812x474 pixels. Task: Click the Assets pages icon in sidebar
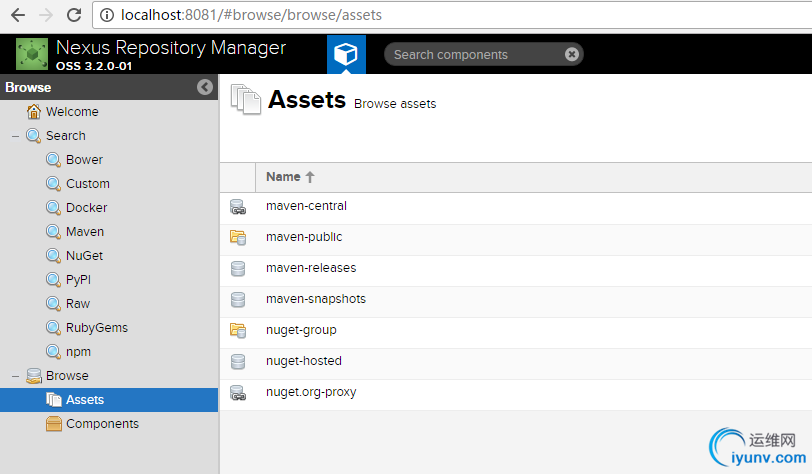53,399
